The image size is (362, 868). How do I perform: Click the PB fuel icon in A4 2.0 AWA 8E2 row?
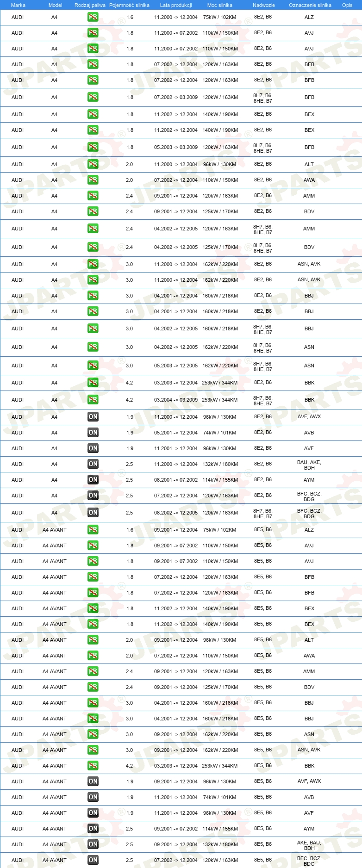point(93,180)
